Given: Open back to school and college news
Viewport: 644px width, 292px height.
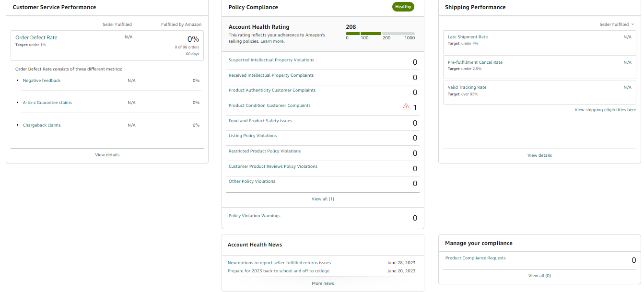Looking at the screenshot, I should [279, 271].
